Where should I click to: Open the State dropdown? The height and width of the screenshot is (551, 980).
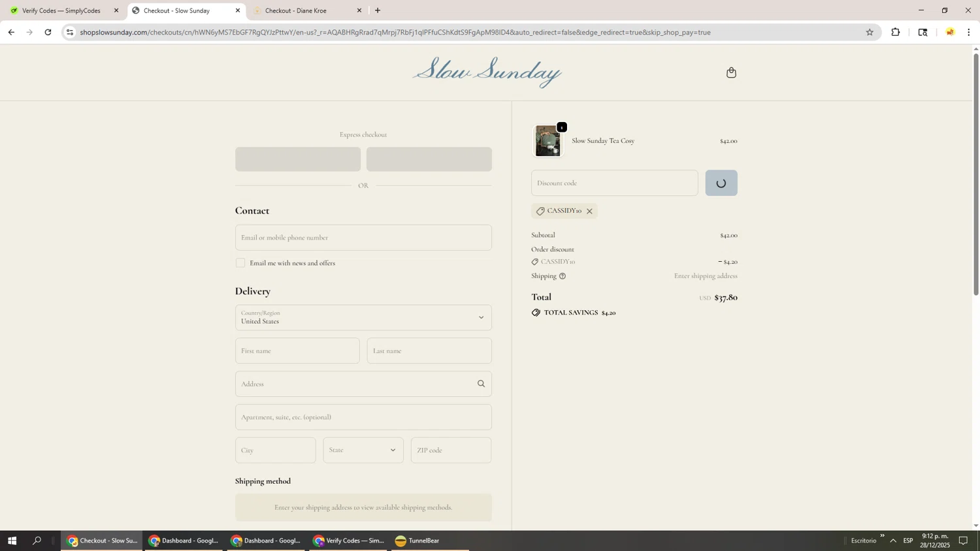(363, 450)
